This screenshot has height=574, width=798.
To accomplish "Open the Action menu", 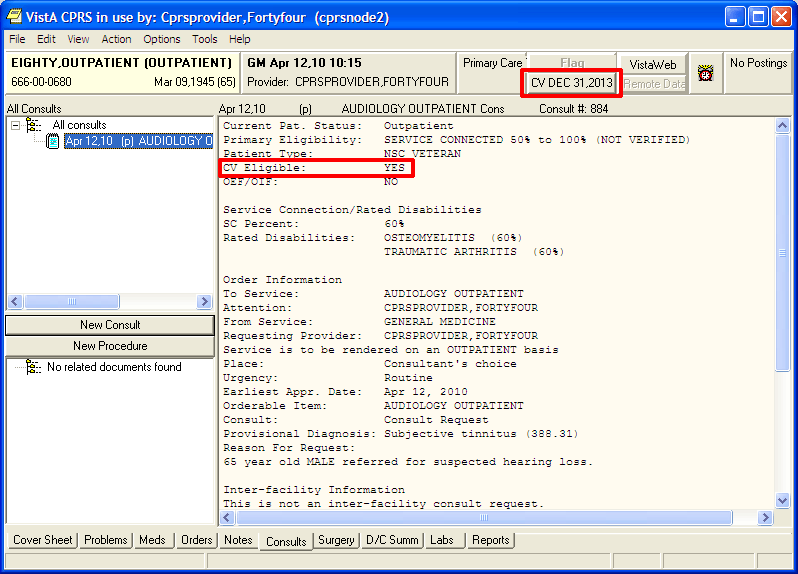I will pyautogui.click(x=116, y=39).
